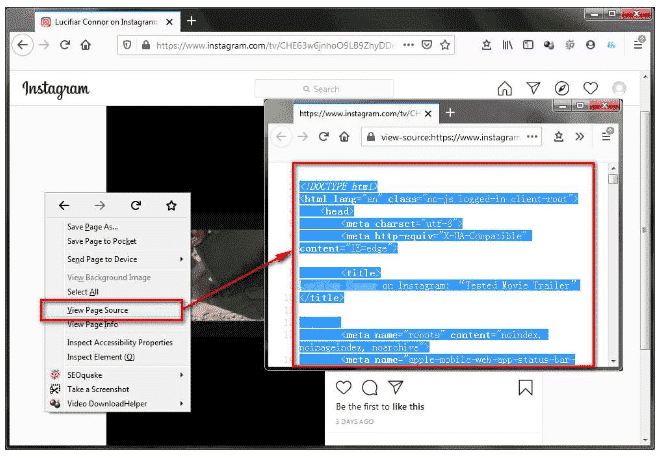Screen dimensions: 660x458
Task: Choose Save Page As... from context menu
Action: pyautogui.click(x=118, y=227)
